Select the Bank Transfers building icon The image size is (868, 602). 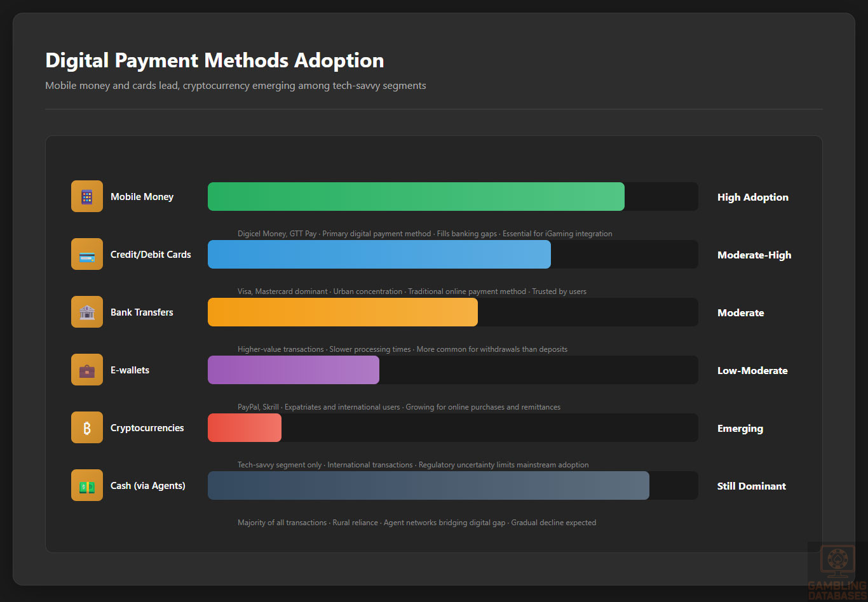point(87,312)
